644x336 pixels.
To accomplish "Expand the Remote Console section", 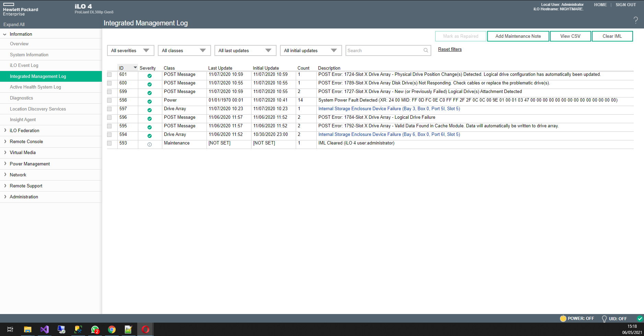I will point(5,141).
